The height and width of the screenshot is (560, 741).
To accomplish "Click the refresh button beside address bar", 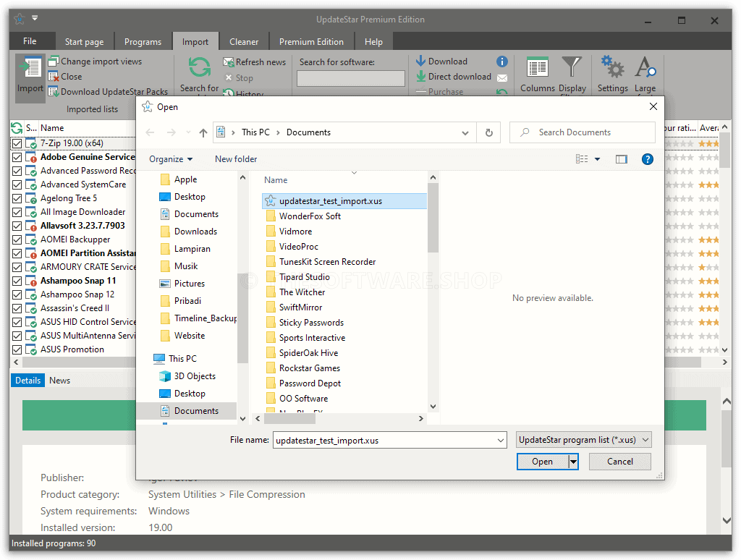I will tap(489, 133).
